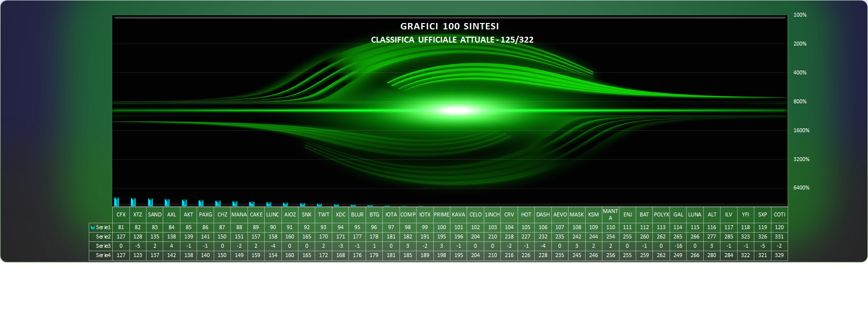Pick the AXL bar marker
Screen dimensions: 868x330
167,203
